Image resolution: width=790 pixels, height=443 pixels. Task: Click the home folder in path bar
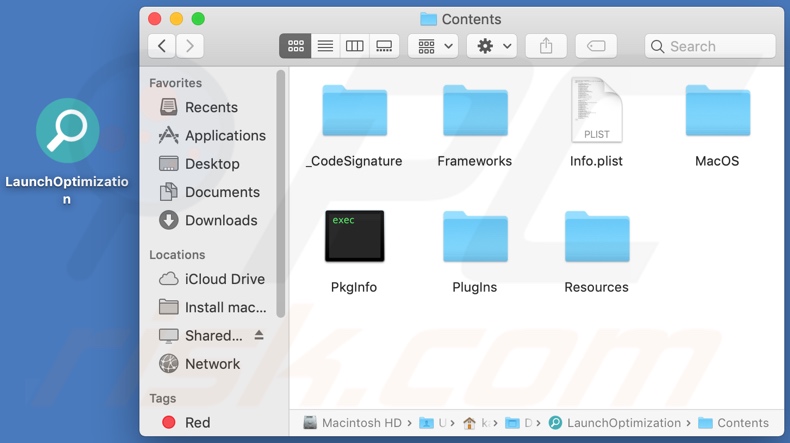476,423
